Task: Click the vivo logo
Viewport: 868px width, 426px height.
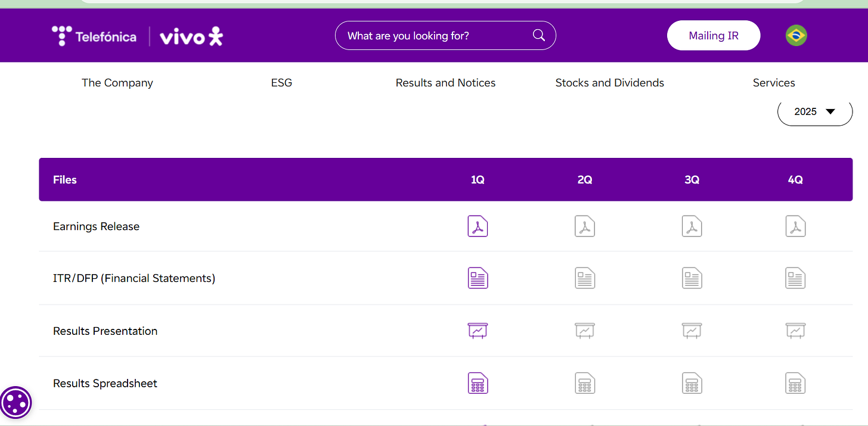Action: tap(191, 37)
